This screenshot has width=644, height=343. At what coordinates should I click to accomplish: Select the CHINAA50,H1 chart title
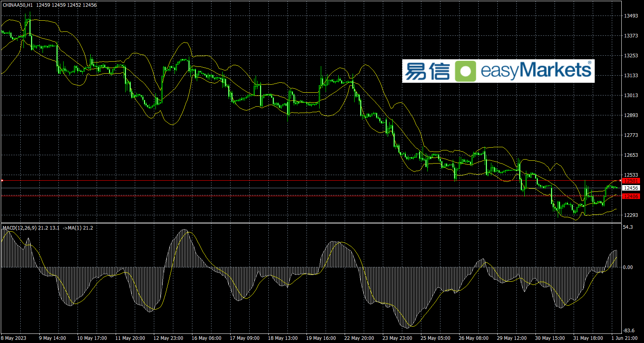(x=18, y=5)
